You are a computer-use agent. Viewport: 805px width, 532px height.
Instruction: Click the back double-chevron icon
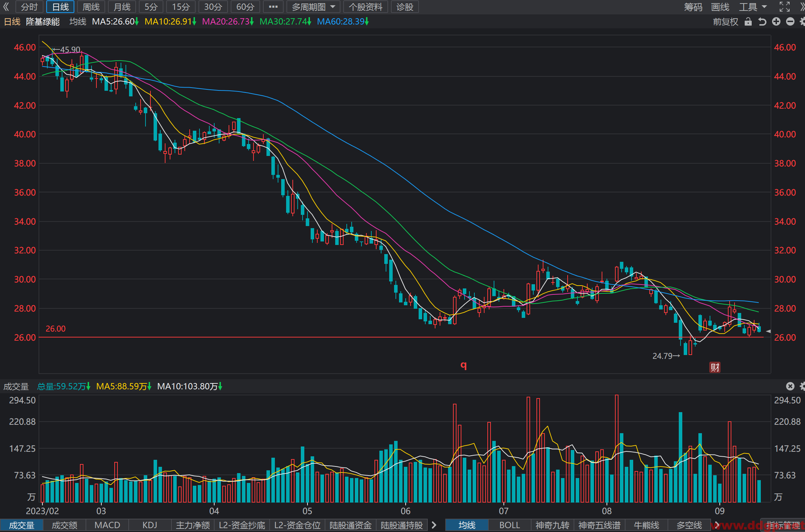(x=6, y=7)
